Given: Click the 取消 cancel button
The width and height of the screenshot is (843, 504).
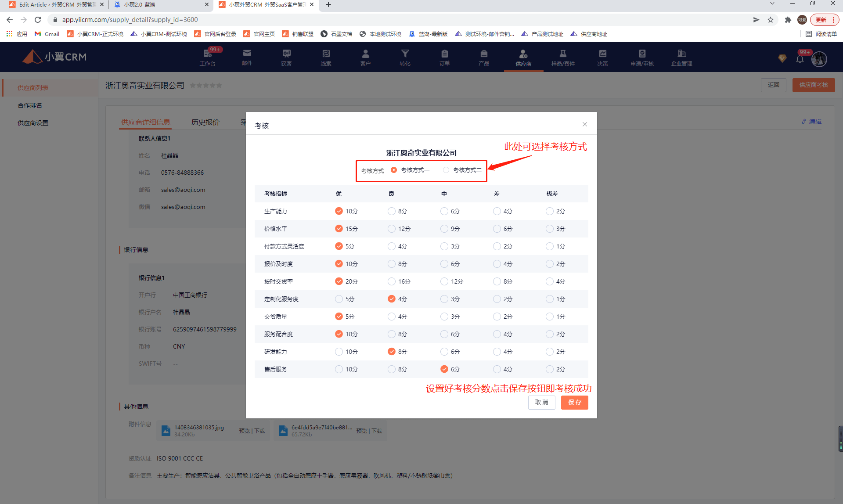Looking at the screenshot, I should (541, 402).
